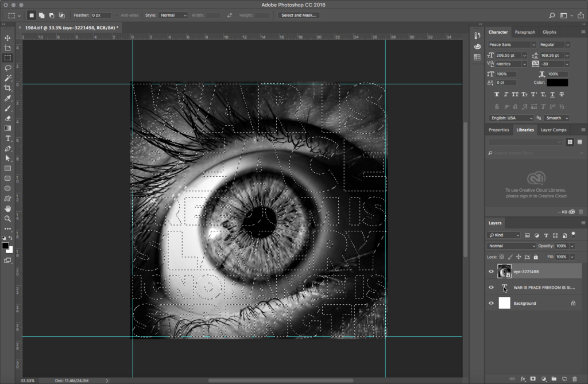
Task: Open the Layer Comps tab
Action: 554,130
